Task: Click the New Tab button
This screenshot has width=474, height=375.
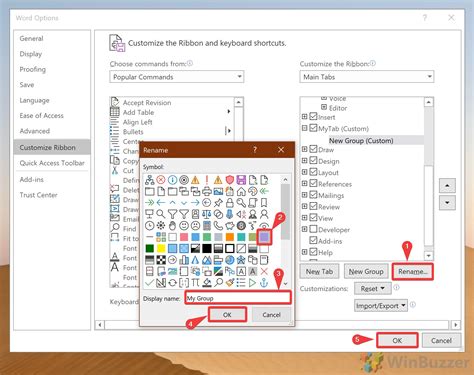Action: 319,271
